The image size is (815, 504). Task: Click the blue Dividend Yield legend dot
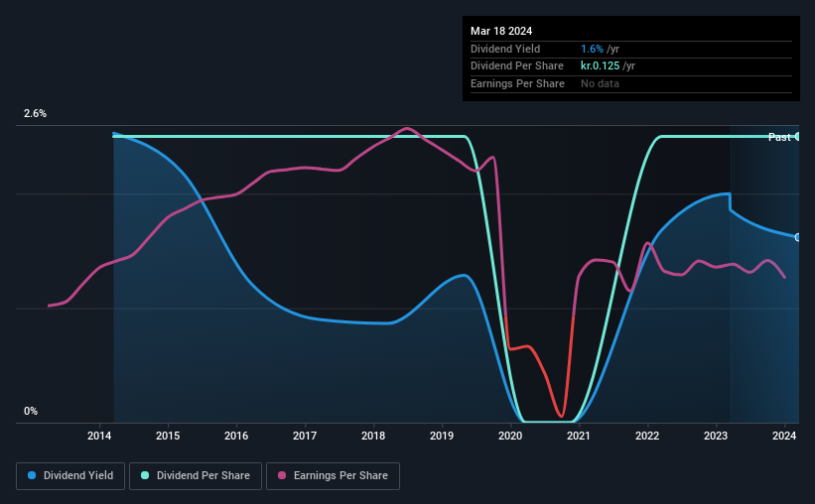tap(32, 475)
